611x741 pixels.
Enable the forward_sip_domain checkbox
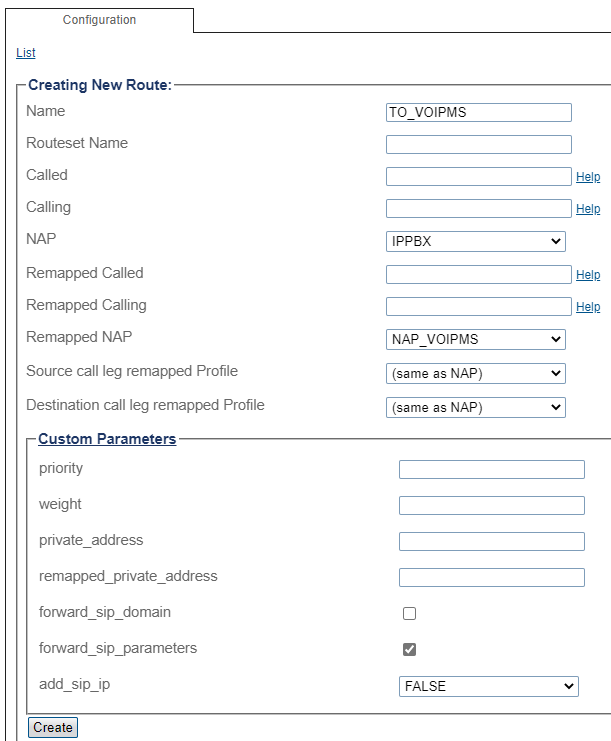[409, 613]
